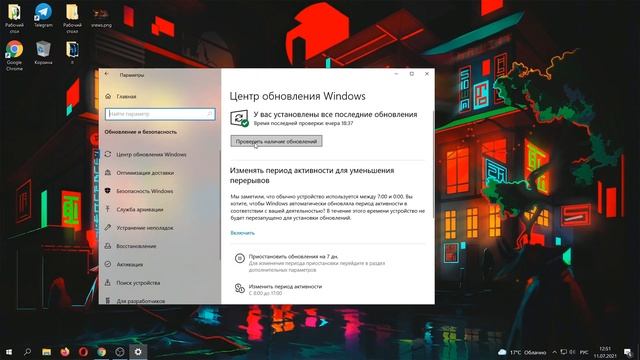
Task: Open Оптимизация доставки section
Action: click(x=145, y=173)
